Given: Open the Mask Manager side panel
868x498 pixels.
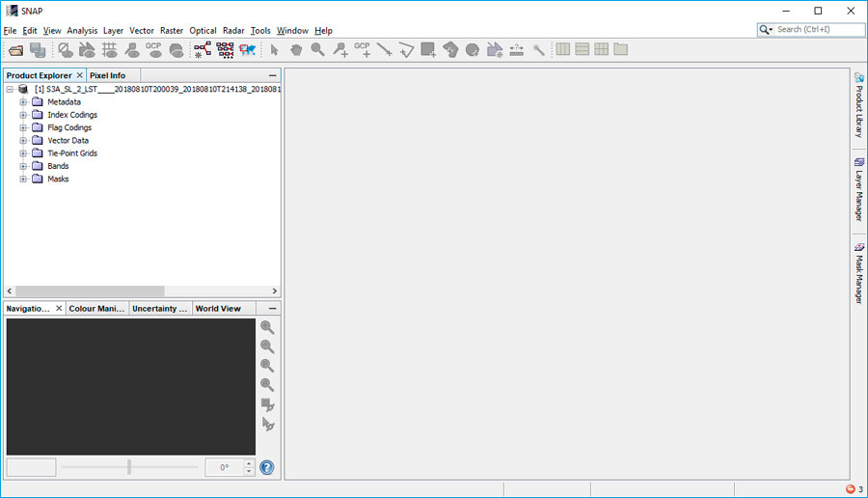Looking at the screenshot, I should (858, 273).
